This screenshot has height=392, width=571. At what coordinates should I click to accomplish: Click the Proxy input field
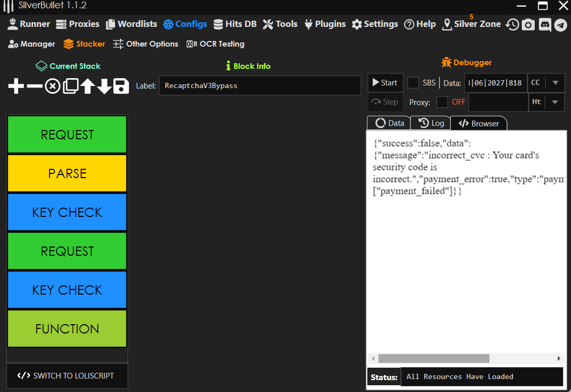pyautogui.click(x=498, y=102)
